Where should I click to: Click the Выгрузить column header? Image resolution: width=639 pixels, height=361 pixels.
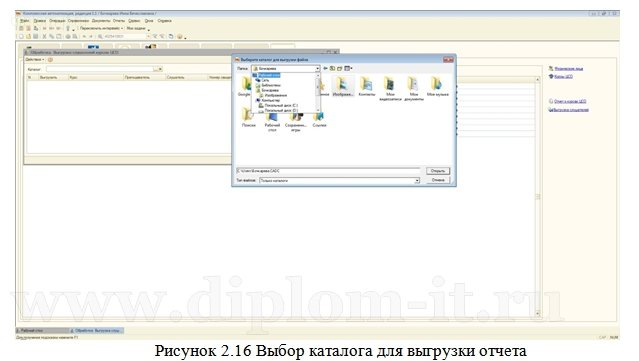click(x=52, y=77)
